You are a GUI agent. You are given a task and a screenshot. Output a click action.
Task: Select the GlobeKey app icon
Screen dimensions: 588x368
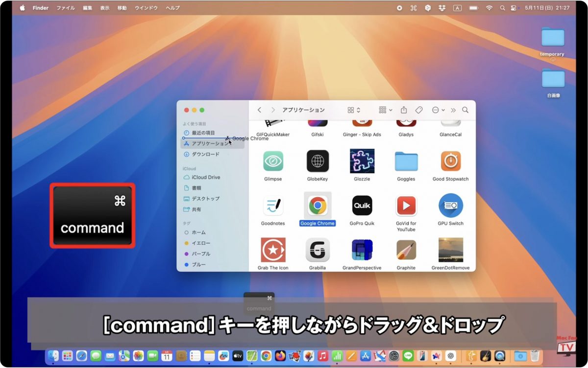(318, 161)
